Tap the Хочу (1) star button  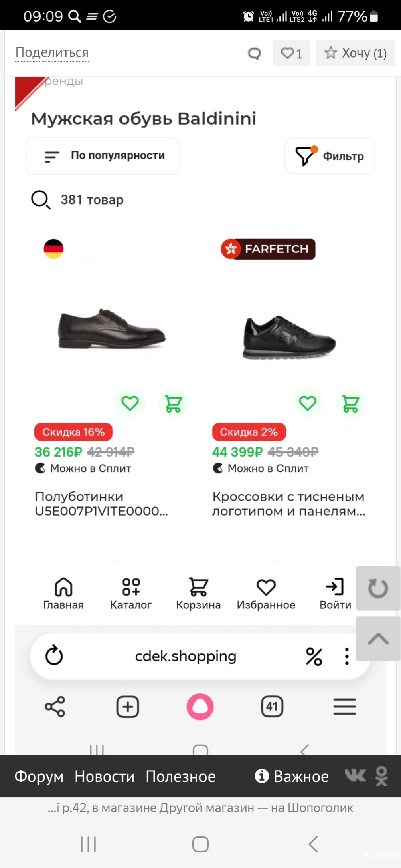point(355,53)
